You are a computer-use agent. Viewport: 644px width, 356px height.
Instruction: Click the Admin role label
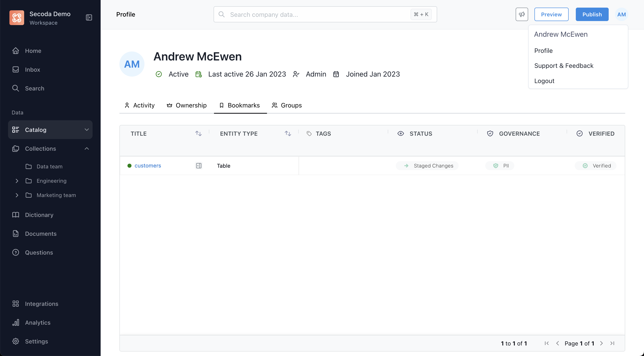click(316, 74)
